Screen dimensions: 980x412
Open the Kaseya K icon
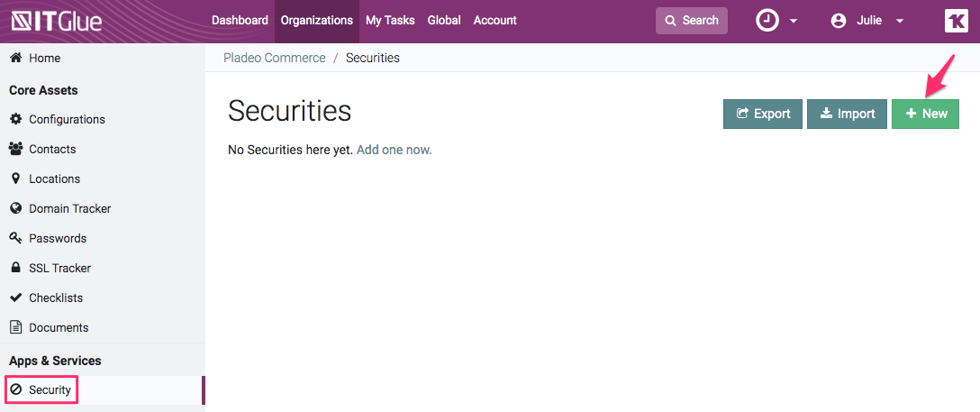(x=956, y=21)
